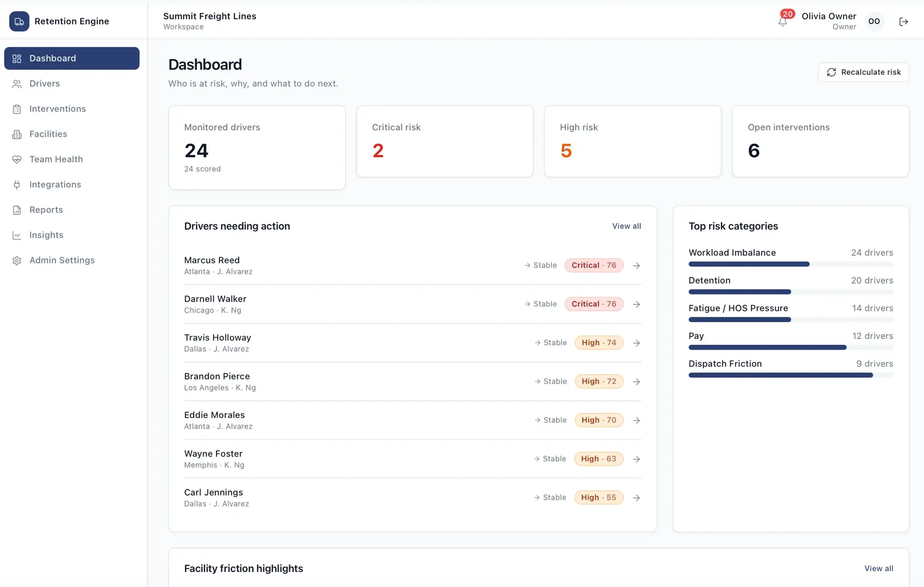The width and height of the screenshot is (924, 587).
Task: Click the 'Memphis · K. Ng' subtitle
Action: pyautogui.click(x=214, y=465)
